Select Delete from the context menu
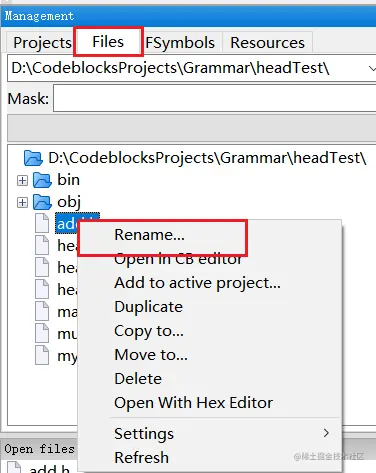The height and width of the screenshot is (473, 376). coord(138,379)
